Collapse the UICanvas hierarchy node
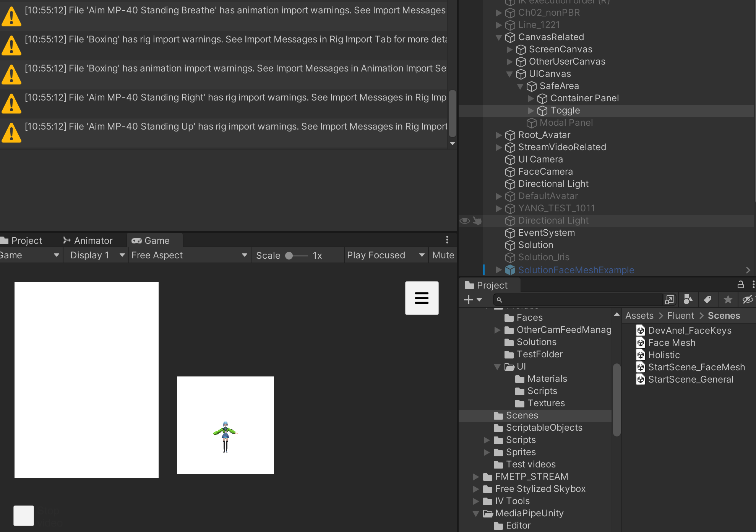This screenshot has width=756, height=532. 509,74
